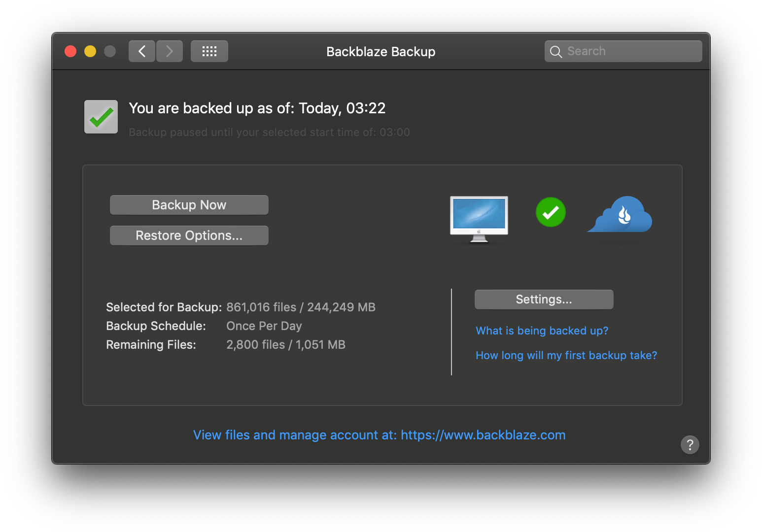Click the green backup status checkmark icon

(x=101, y=117)
